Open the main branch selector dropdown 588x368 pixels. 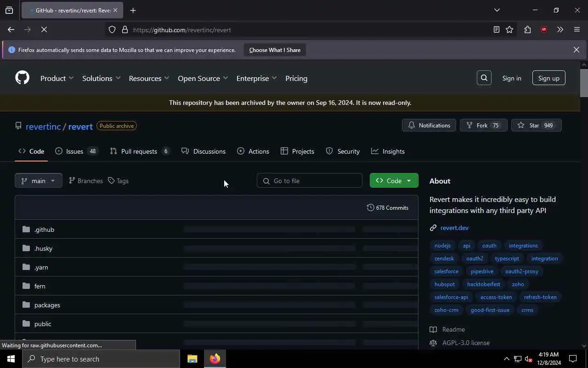(39, 181)
